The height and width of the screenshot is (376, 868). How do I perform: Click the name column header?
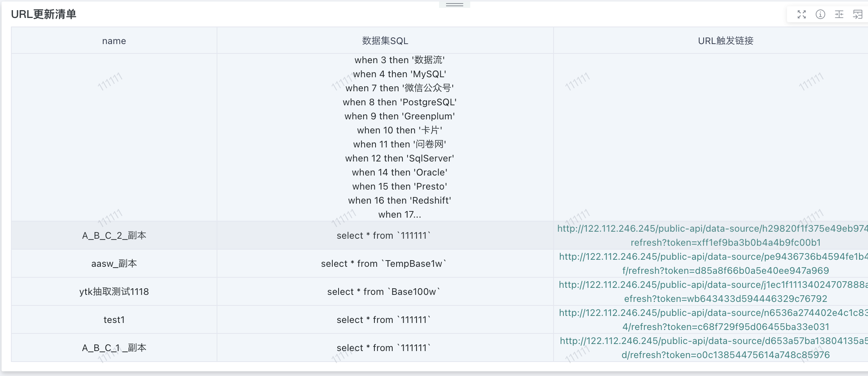coord(114,41)
